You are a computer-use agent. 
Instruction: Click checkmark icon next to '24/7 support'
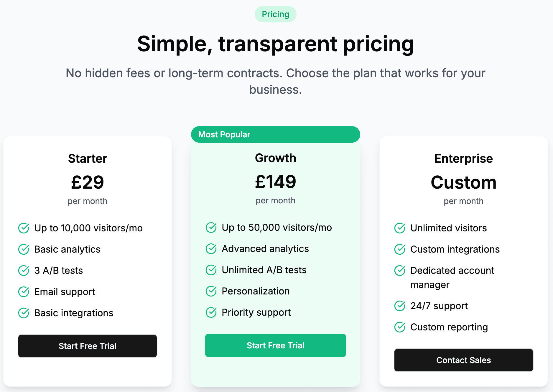tap(400, 306)
